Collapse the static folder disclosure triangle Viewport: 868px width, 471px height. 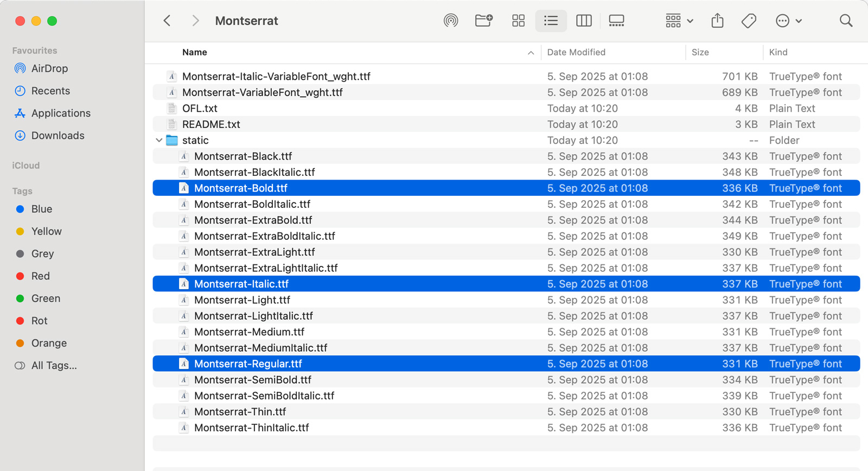tap(159, 141)
